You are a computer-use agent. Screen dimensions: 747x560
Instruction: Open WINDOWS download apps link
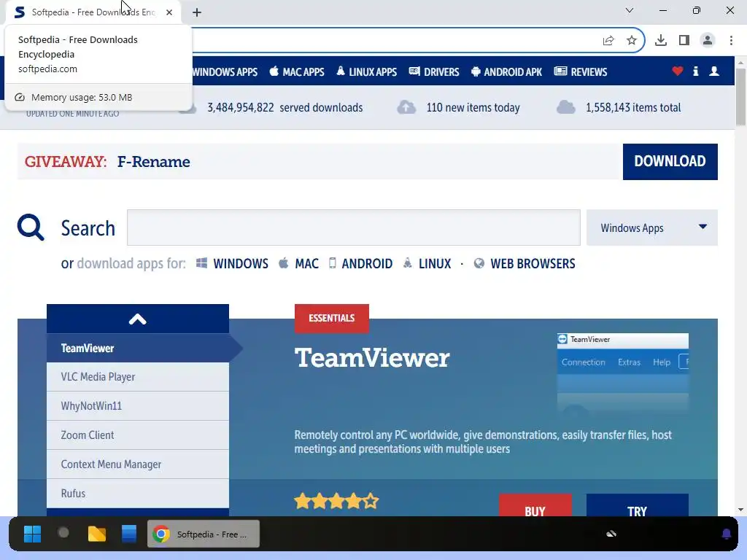click(232, 263)
